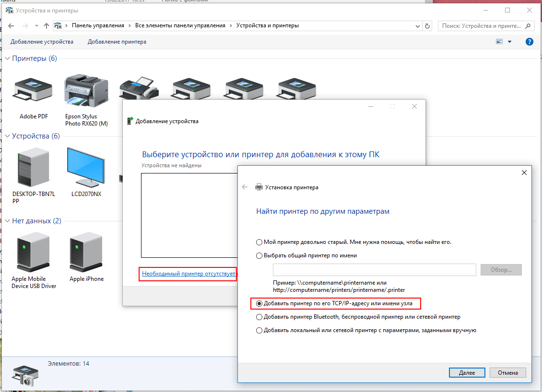The height and width of the screenshot is (392, 542).
Task: Close the Добавление устройства dialog
Action: pos(414,106)
